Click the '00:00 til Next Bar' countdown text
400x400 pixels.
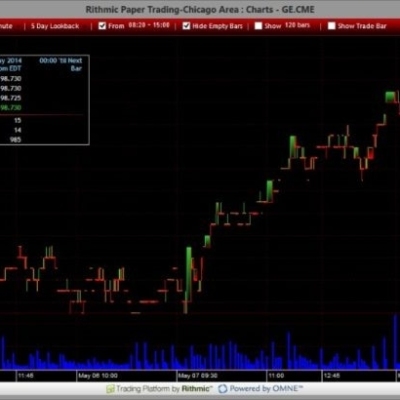[61, 64]
